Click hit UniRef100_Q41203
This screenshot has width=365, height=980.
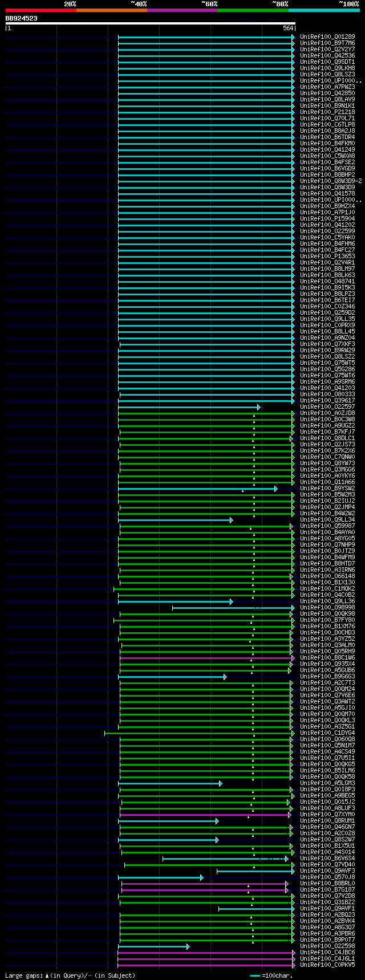(327, 388)
